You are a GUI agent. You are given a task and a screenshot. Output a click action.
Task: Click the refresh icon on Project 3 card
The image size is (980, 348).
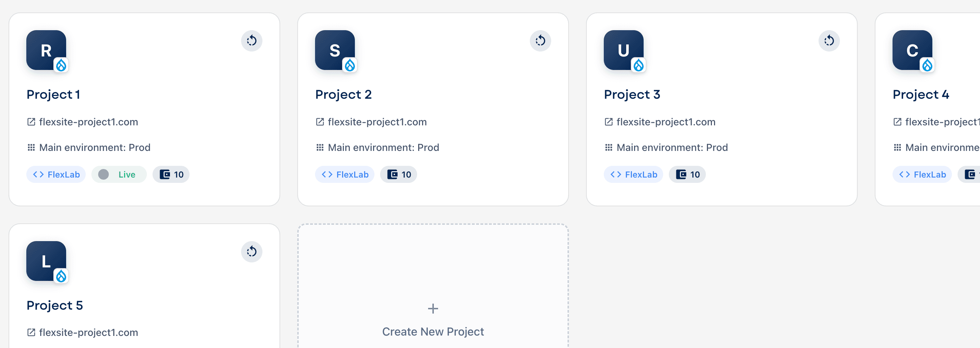click(x=829, y=40)
